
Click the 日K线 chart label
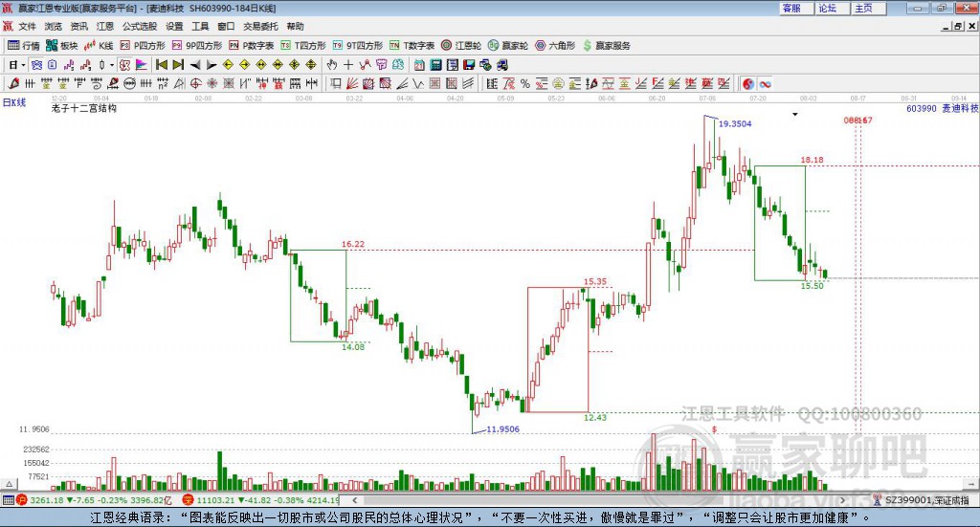pyautogui.click(x=14, y=102)
